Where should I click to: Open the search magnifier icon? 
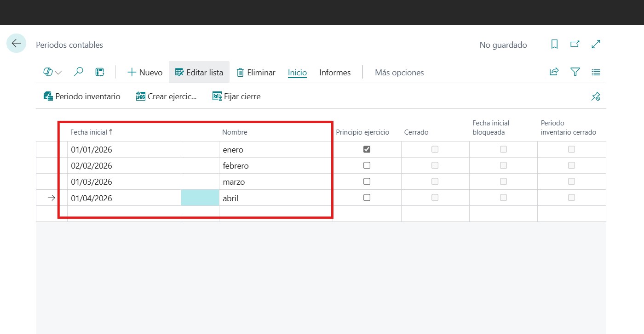(79, 72)
